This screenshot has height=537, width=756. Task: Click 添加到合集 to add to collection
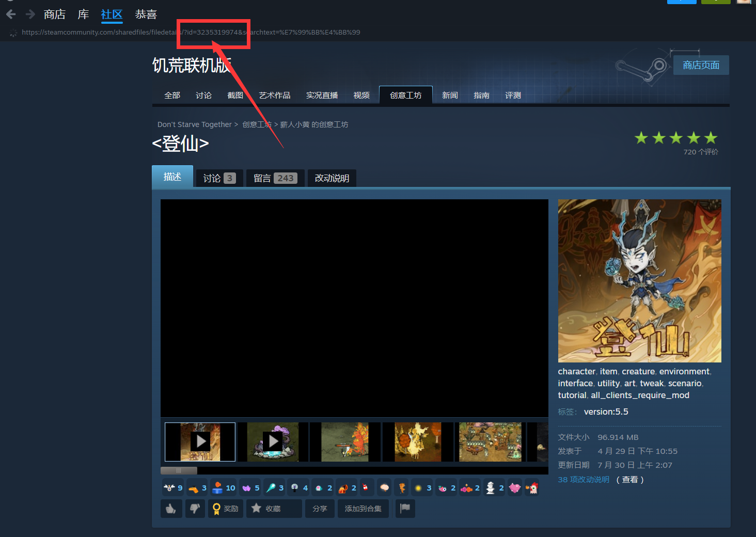tap(363, 509)
